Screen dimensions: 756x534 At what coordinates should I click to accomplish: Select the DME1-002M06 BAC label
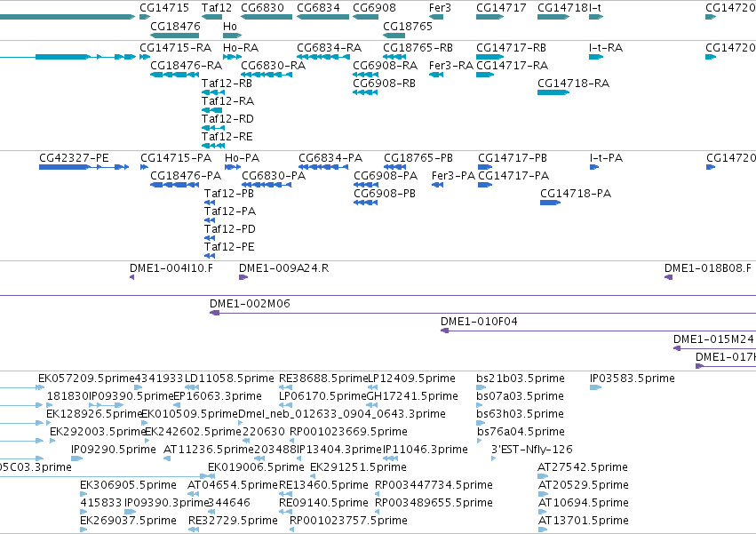point(250,304)
